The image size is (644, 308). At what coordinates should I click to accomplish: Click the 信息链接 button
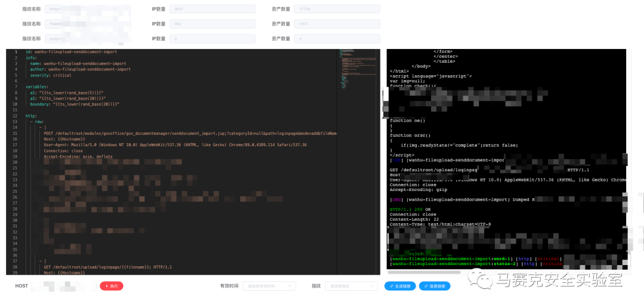(x=435, y=286)
